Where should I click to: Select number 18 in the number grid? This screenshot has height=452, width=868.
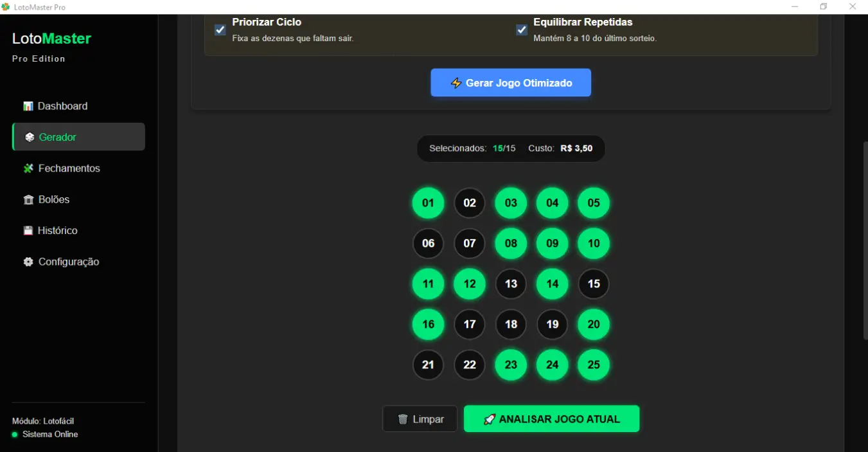(511, 325)
